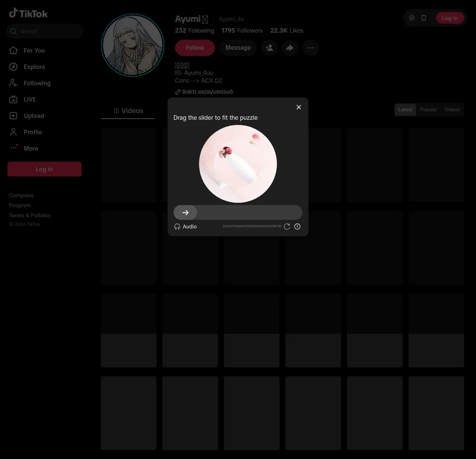Viewport: 476px width, 459px height.
Task: Click the person icon beside Following
Action: (x=13, y=83)
